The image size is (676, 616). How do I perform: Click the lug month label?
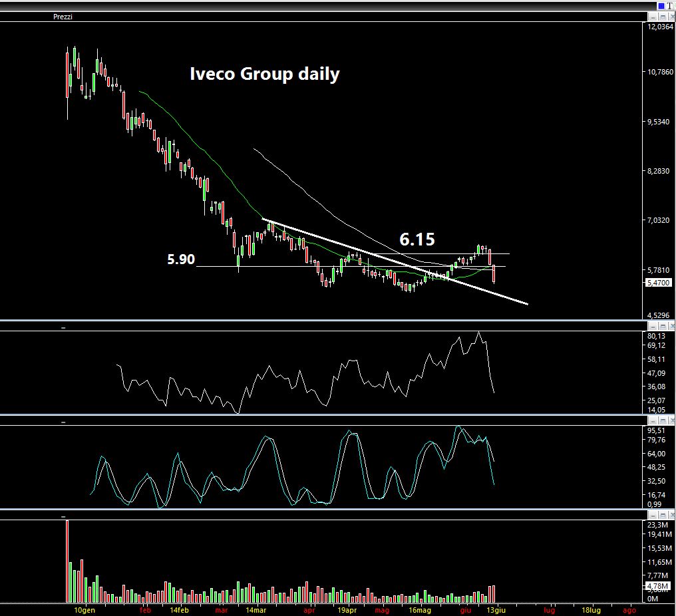click(x=550, y=610)
